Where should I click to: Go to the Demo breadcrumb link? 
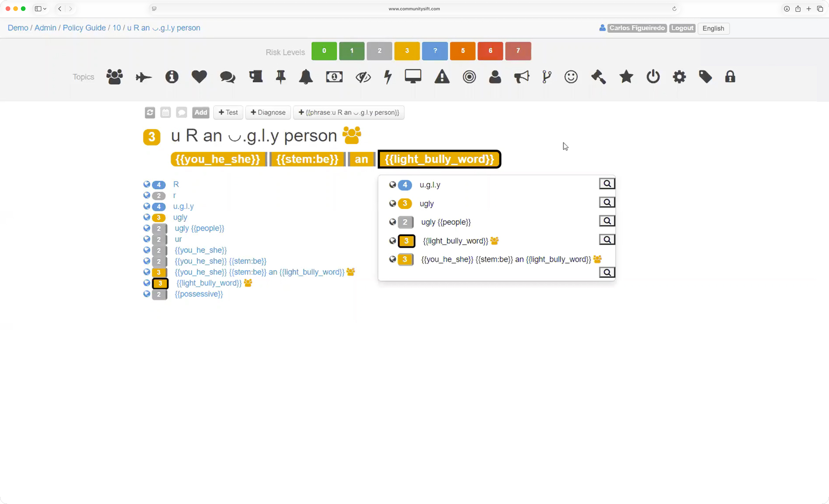tap(18, 28)
